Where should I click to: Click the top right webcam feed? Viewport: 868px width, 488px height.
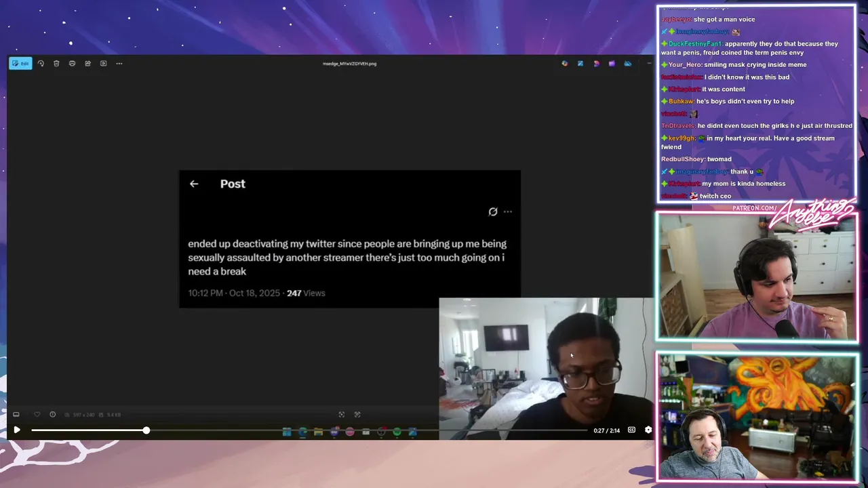pos(757,277)
